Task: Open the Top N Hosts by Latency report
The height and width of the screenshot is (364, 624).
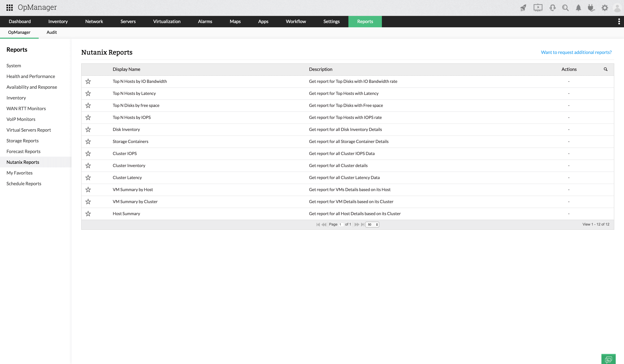Action: [x=134, y=93]
